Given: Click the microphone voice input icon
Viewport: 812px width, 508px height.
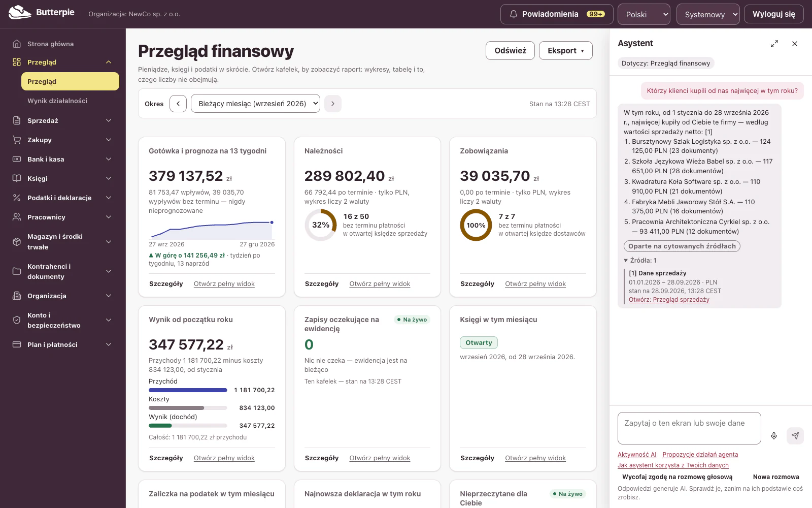Looking at the screenshot, I should pos(774,436).
